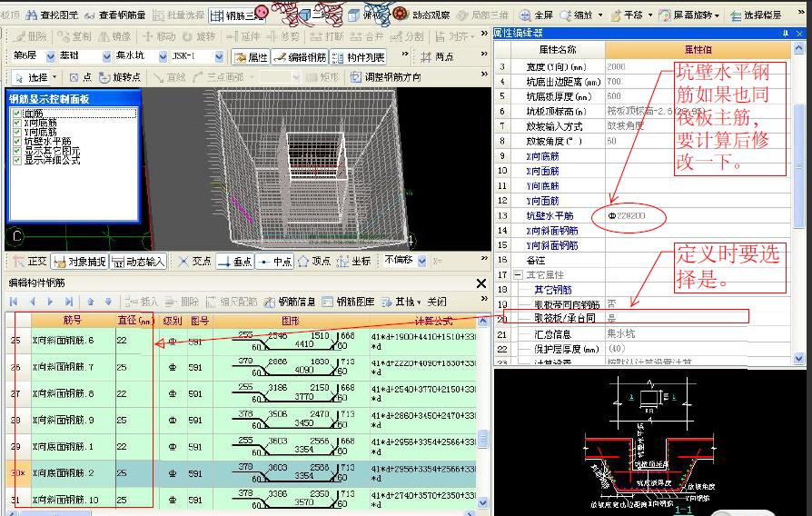Open the 基础 component category dropdown

point(106,56)
